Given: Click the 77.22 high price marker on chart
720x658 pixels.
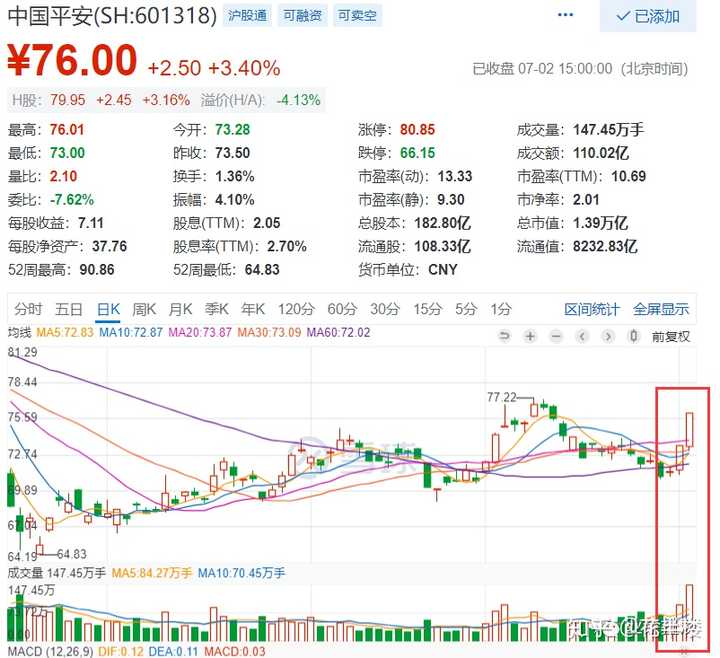Looking at the screenshot, I should [501, 397].
